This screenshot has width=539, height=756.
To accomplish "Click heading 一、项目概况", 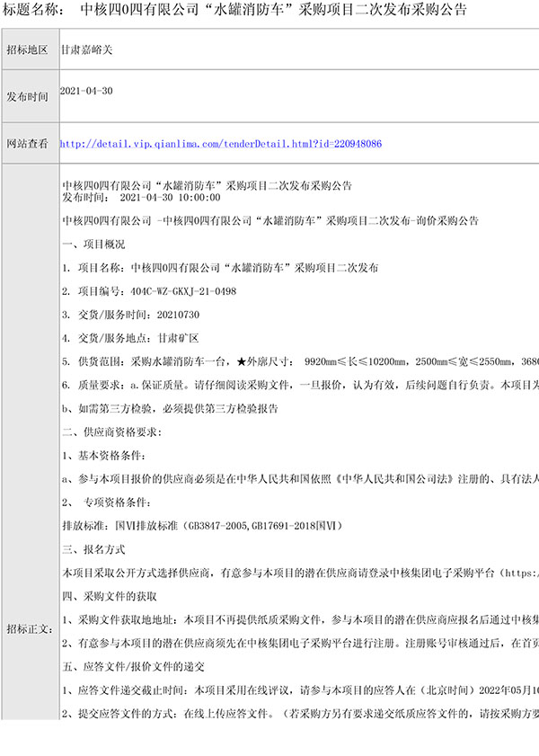I will tap(93, 245).
